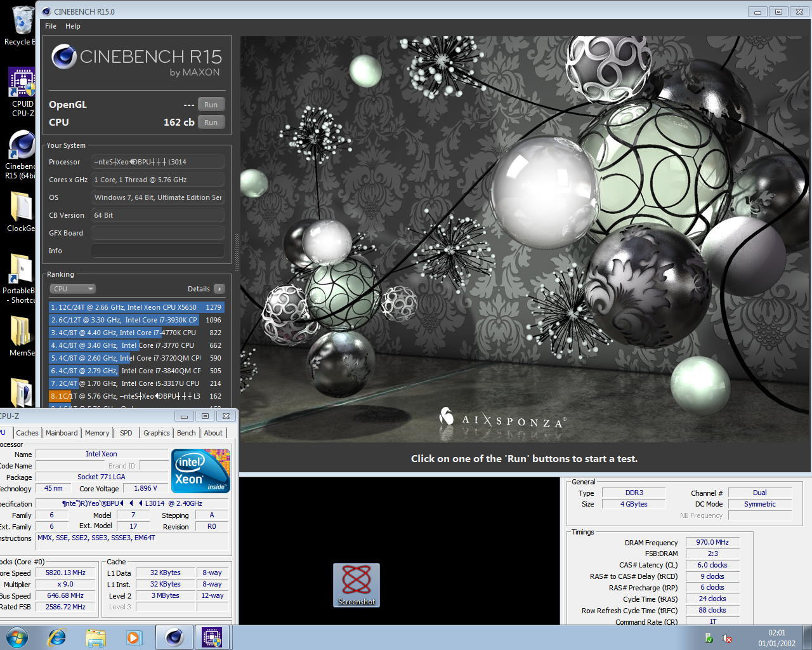Open the Help menu

pyautogui.click(x=73, y=26)
